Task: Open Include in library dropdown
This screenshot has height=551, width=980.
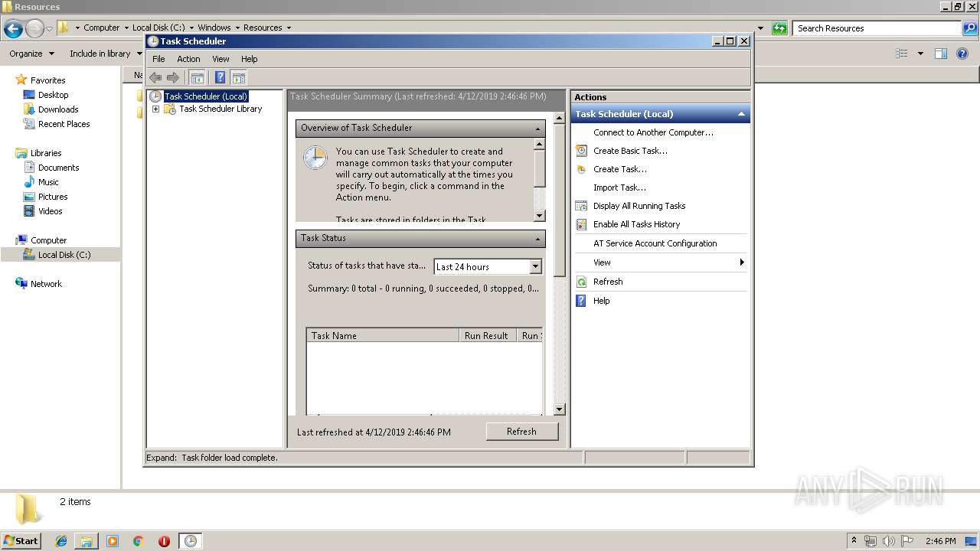Action: pos(106,54)
